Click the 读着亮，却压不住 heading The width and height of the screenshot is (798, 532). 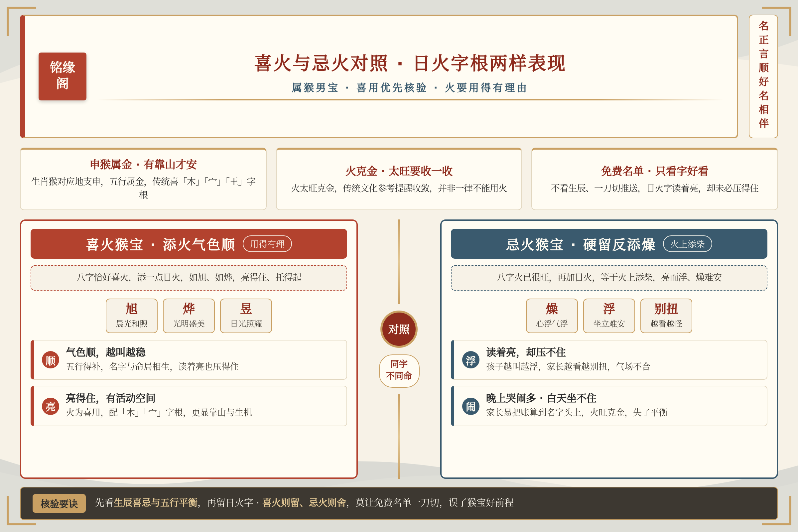click(526, 352)
